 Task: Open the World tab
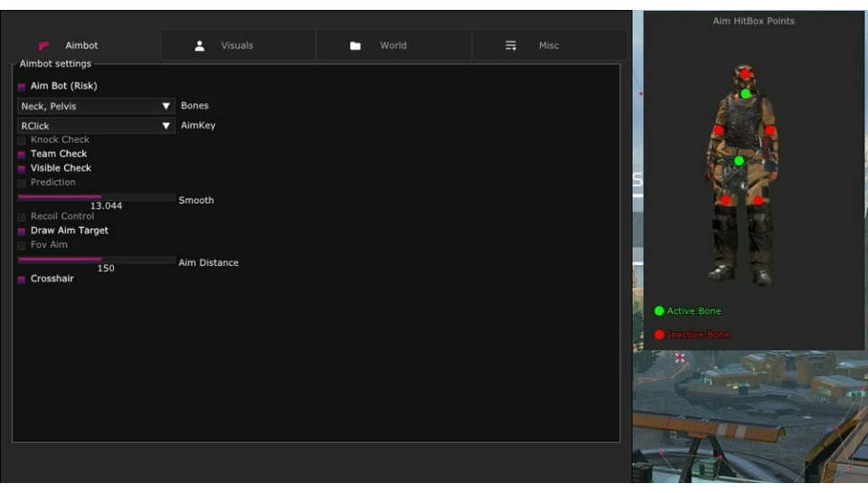pos(394,45)
